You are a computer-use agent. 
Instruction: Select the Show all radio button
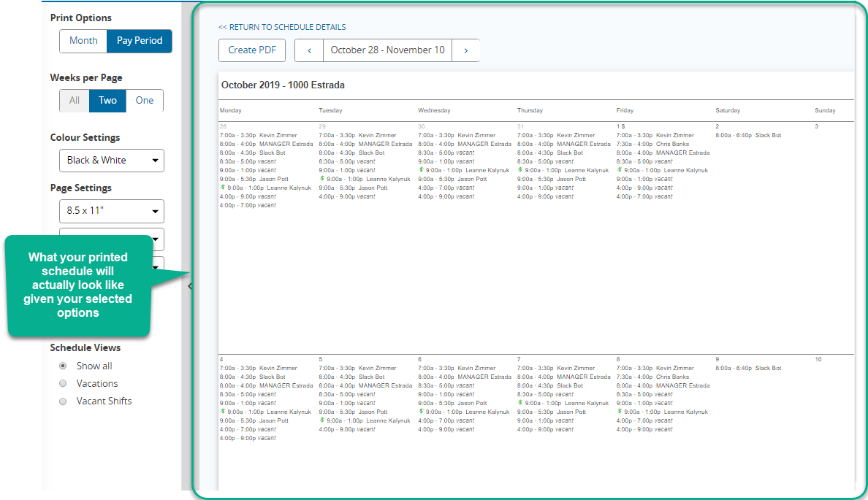click(63, 366)
